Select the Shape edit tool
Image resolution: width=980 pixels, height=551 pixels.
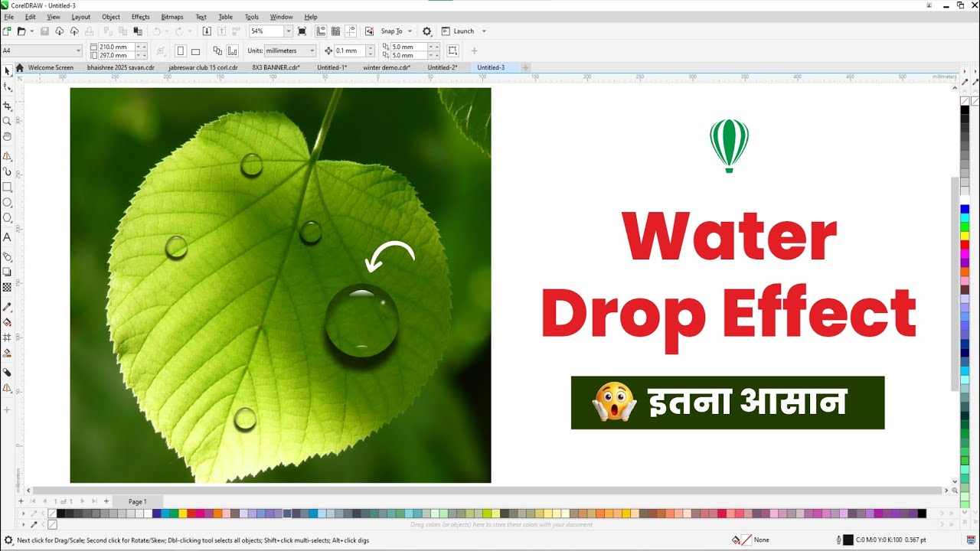pyautogui.click(x=8, y=87)
